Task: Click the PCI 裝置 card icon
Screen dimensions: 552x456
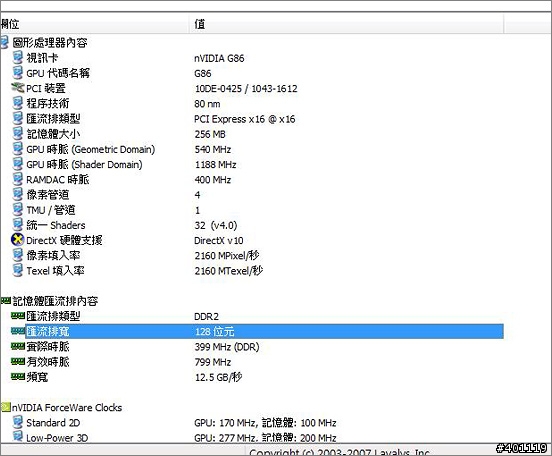Action: 18,87
